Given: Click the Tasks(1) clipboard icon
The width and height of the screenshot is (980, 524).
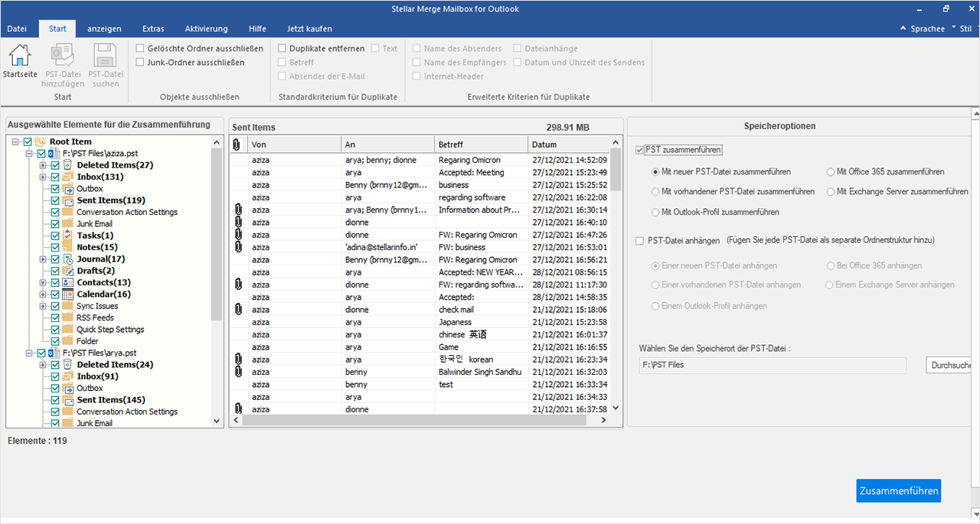Looking at the screenshot, I should coord(67,236).
